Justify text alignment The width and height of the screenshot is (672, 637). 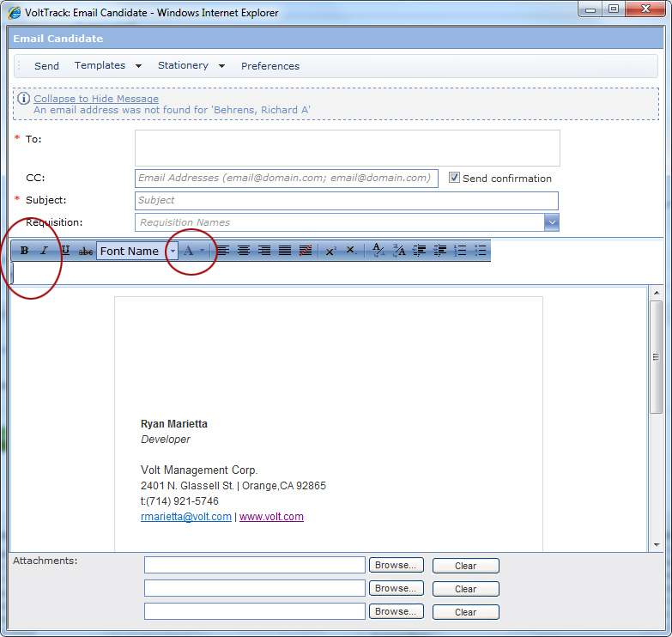point(285,251)
